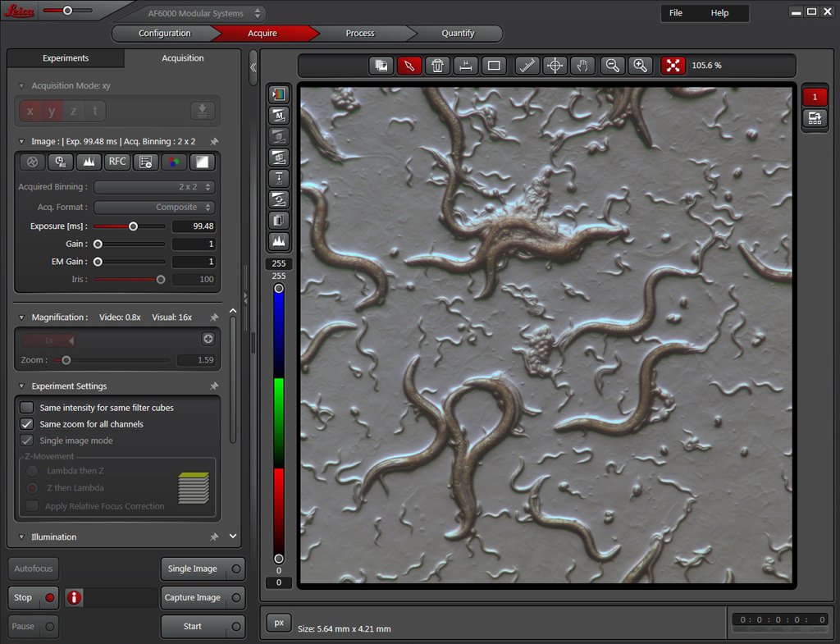This screenshot has width=840, height=644.
Task: Choose the hand pan tool
Action: (x=583, y=66)
